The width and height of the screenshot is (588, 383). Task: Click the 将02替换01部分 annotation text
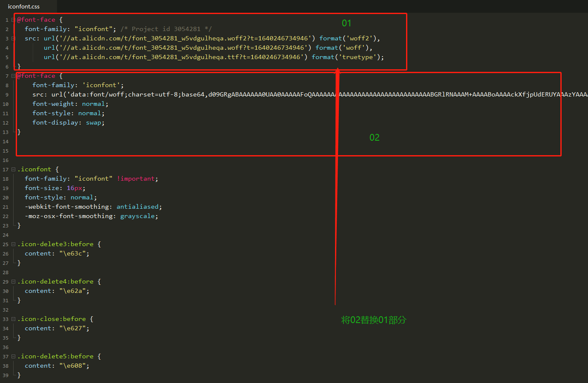(374, 320)
